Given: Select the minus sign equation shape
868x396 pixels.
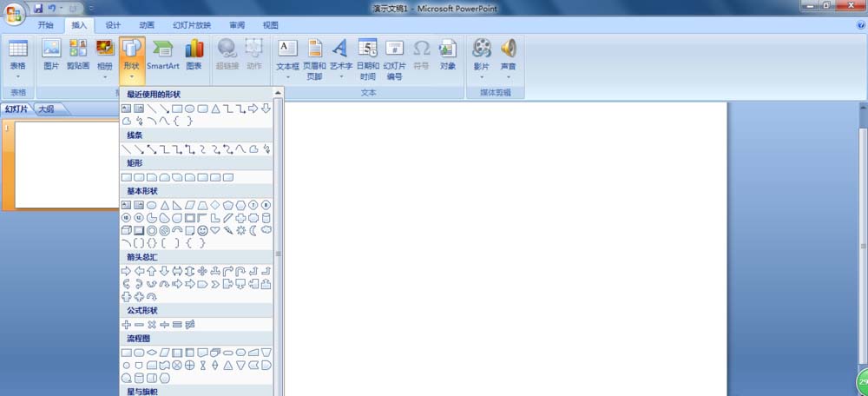Looking at the screenshot, I should point(139,325).
